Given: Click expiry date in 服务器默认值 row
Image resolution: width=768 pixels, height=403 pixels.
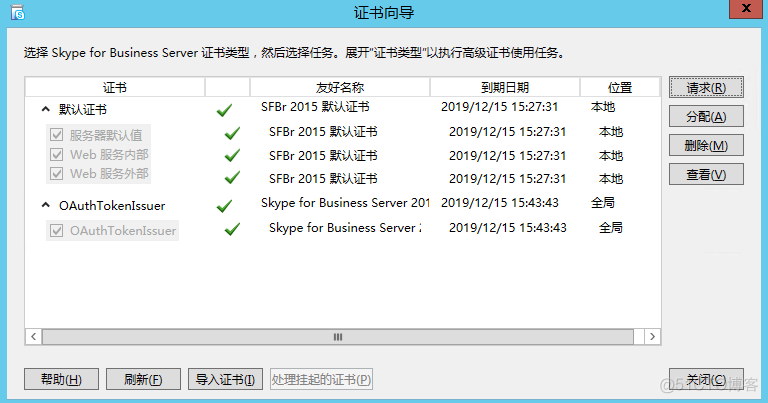Looking at the screenshot, I should point(507,132).
